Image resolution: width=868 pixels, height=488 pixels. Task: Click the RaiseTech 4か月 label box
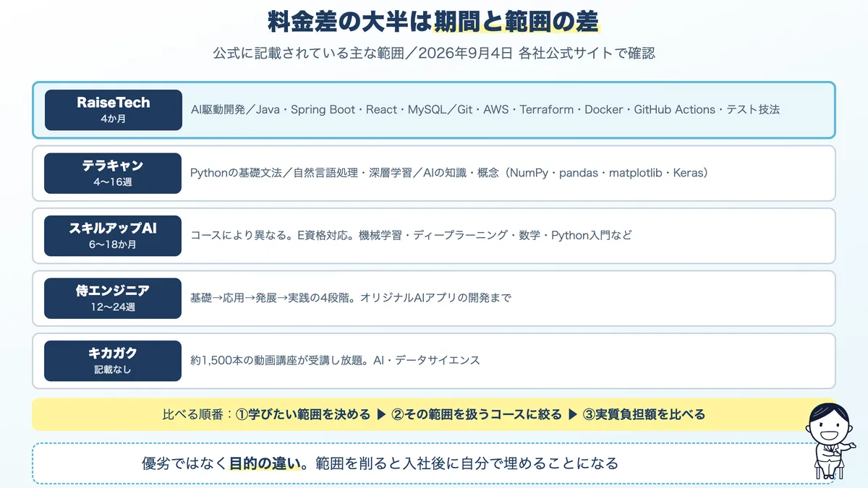114,110
